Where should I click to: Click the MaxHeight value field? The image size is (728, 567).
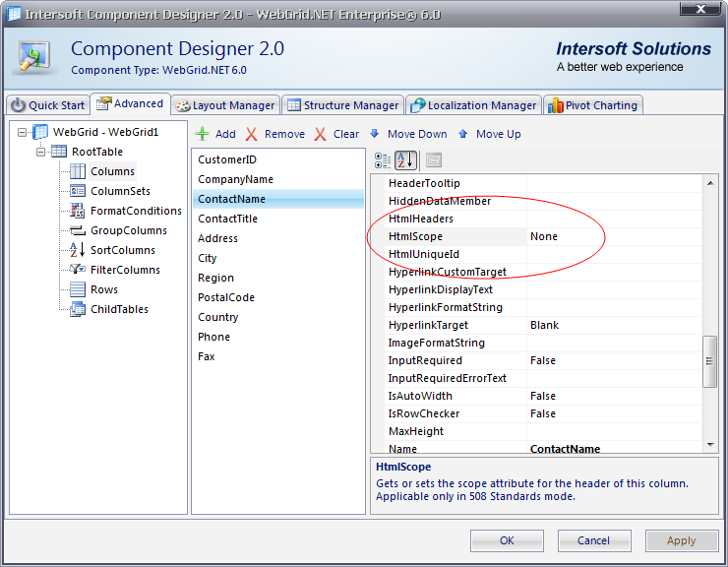coord(614,431)
